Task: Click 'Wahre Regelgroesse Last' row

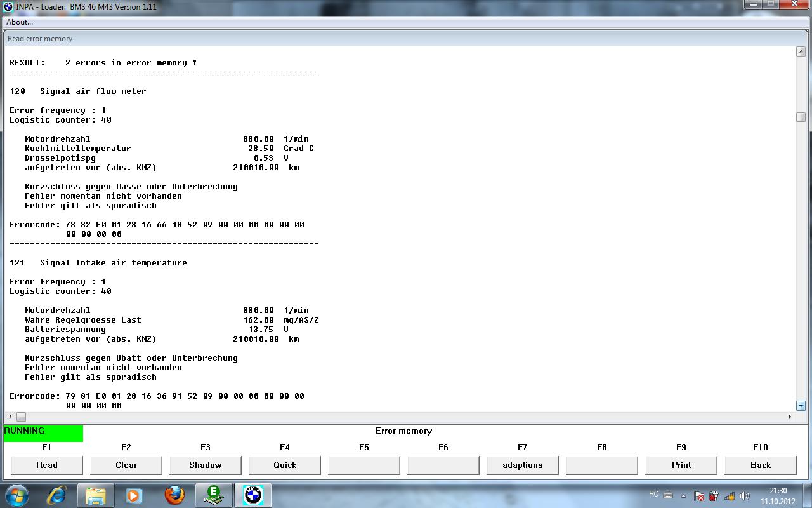Action: (x=172, y=320)
